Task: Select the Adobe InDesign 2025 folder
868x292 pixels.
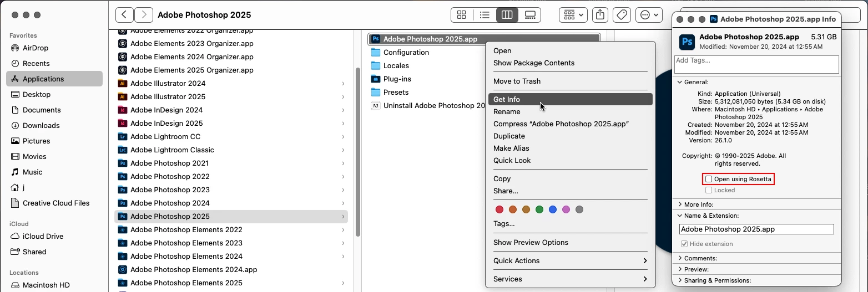Action: coord(231,123)
